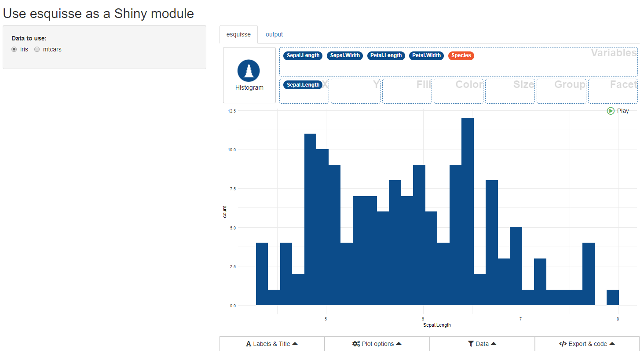Expand the Plot options panel
Image resolution: width=644 pixels, height=364 pixels.
pos(377,344)
